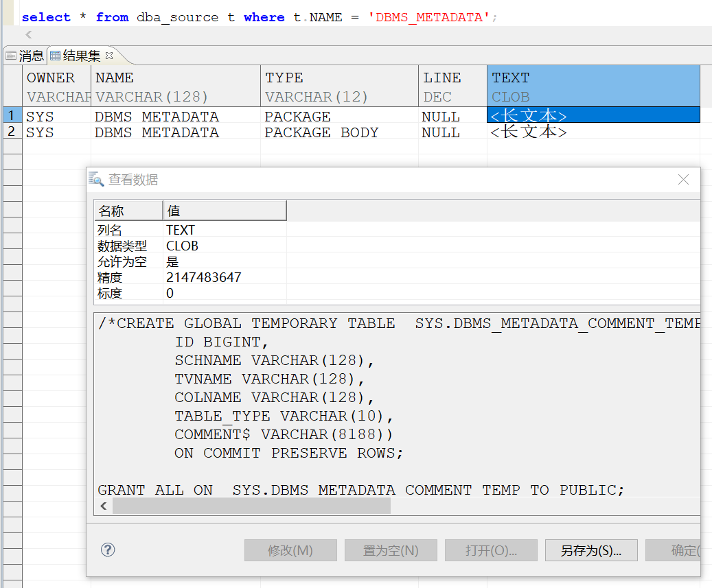Click the 值 column header in dialog
The image size is (712, 588).
224,211
